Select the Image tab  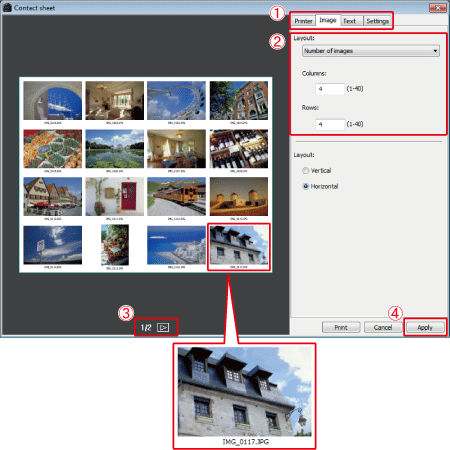pos(328,20)
